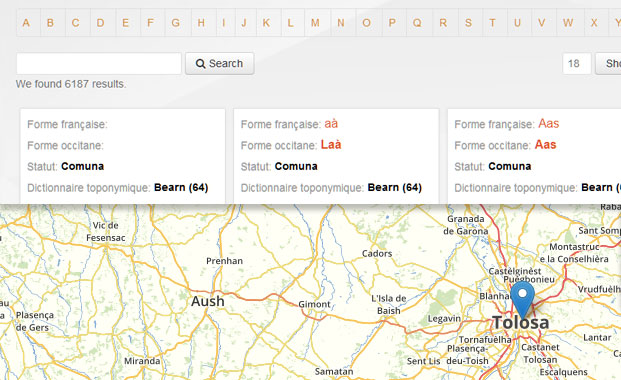Click 'Comuna' status in first empty card

click(82, 166)
